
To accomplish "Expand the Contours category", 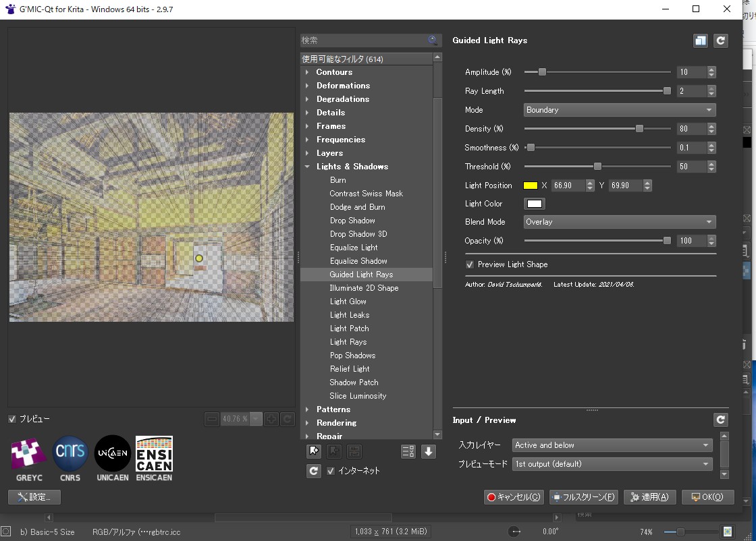I will click(x=307, y=72).
